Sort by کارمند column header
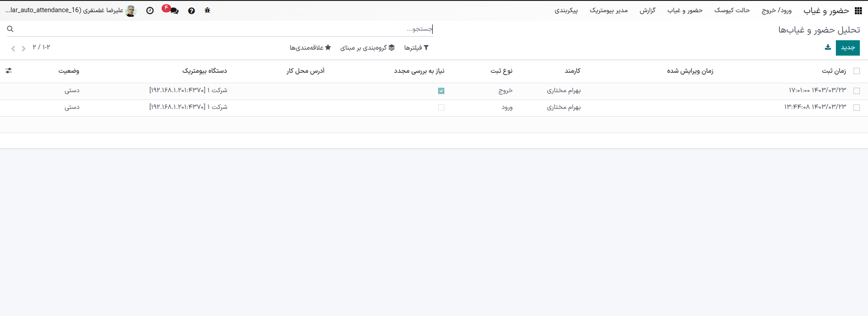This screenshot has width=868, height=316. (572, 71)
